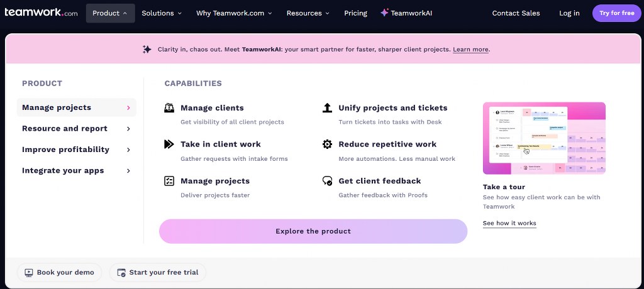This screenshot has height=289, width=644.
Task: Open Take in client work capability heading
Action: (x=221, y=144)
